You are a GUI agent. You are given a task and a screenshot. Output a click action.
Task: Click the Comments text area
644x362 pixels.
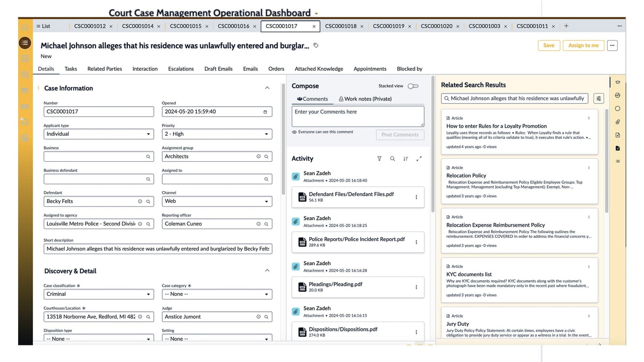(358, 116)
